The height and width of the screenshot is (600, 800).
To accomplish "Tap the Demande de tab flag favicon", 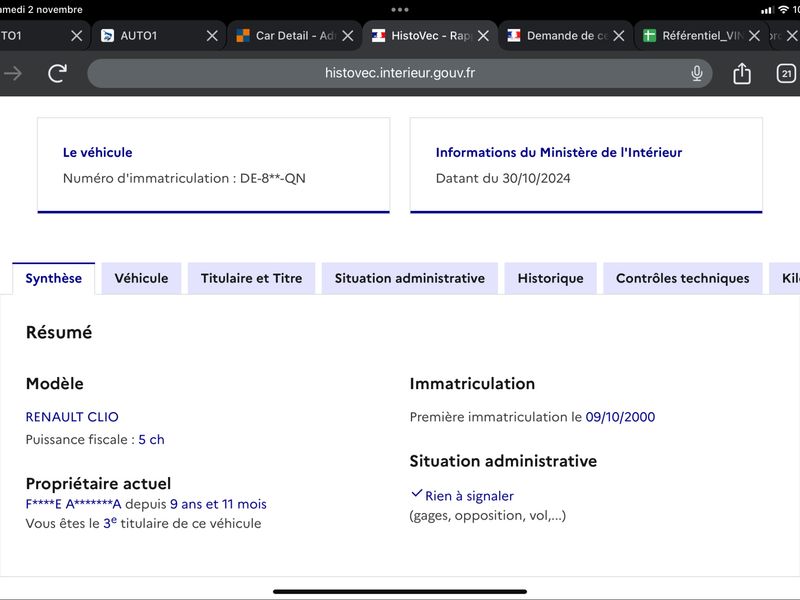I will [x=514, y=36].
